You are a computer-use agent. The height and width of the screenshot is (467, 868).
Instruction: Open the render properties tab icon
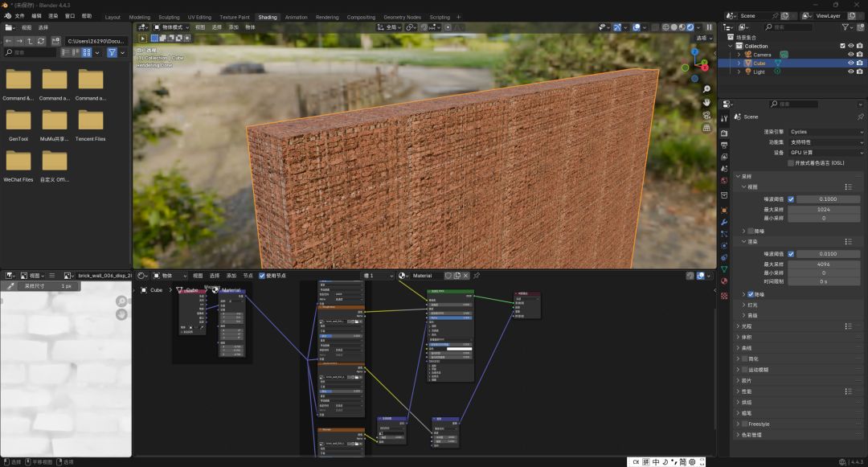click(723, 133)
